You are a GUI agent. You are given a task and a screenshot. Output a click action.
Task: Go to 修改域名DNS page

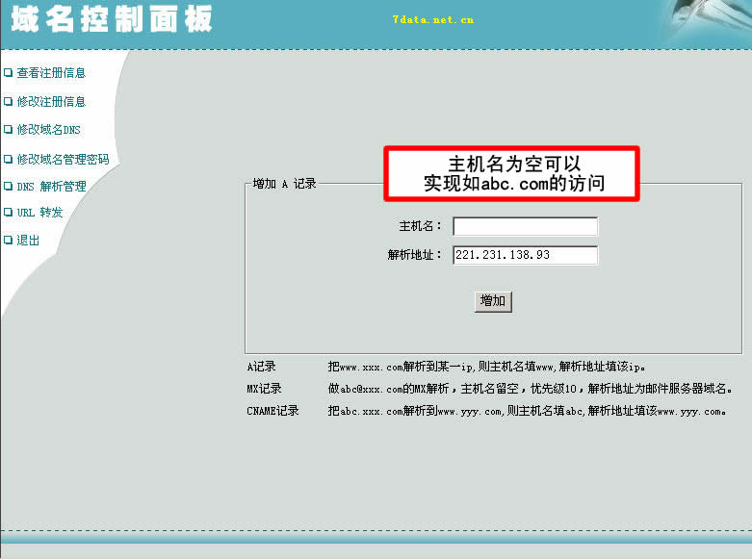(x=49, y=130)
